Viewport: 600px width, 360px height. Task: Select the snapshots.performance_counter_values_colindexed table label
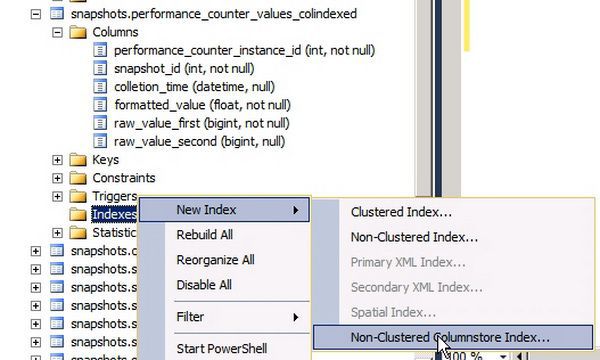(x=214, y=14)
